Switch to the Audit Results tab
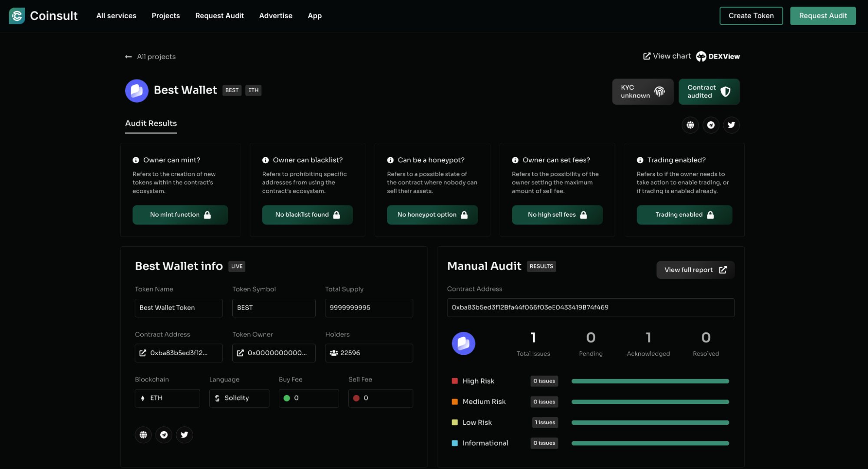The height and width of the screenshot is (469, 868). (151, 123)
